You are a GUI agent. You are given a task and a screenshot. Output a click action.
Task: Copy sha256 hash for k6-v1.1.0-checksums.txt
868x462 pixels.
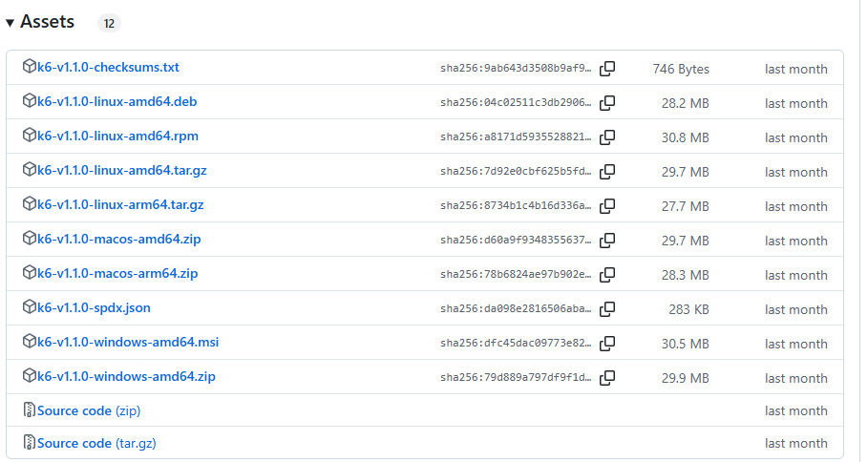[607, 69]
